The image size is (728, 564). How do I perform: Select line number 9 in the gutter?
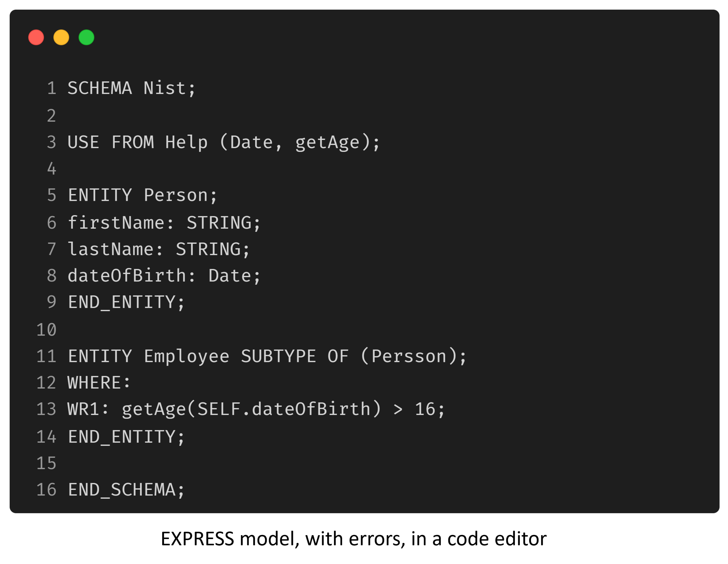pyautogui.click(x=52, y=302)
